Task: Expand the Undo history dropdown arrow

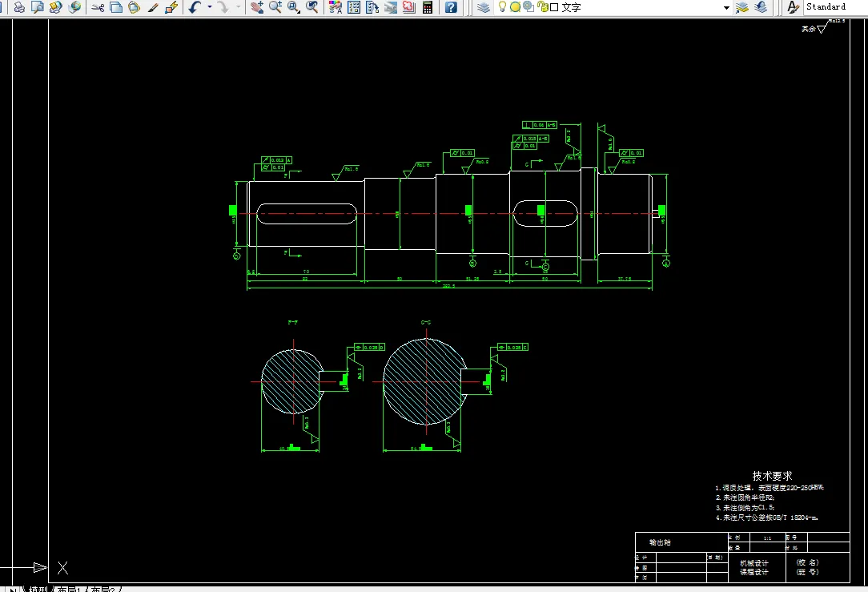Action: click(x=210, y=7)
